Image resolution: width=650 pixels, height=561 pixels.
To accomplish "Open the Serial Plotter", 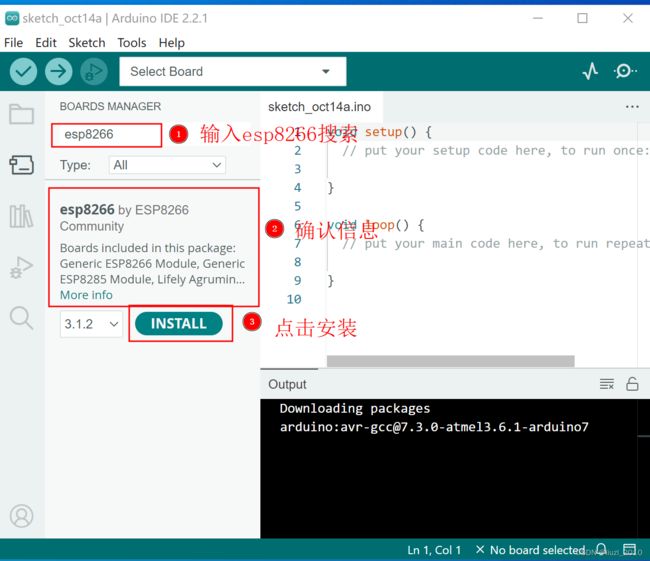I will tap(590, 71).
